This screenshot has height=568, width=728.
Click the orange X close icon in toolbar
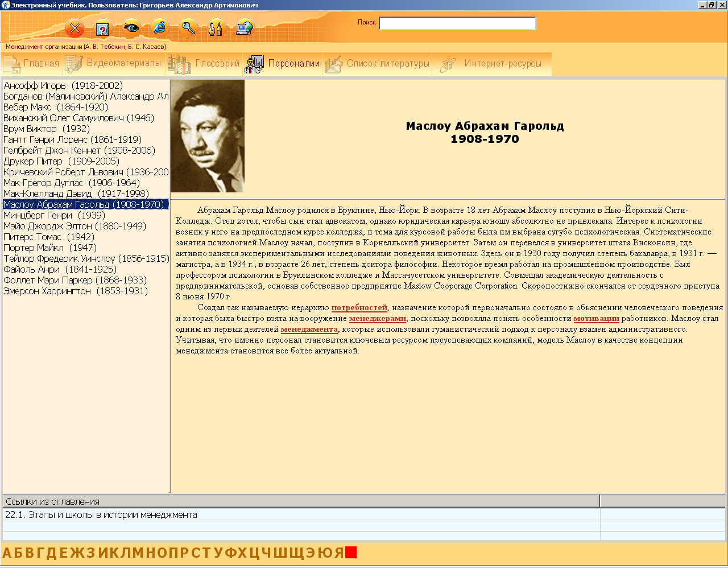75,28
